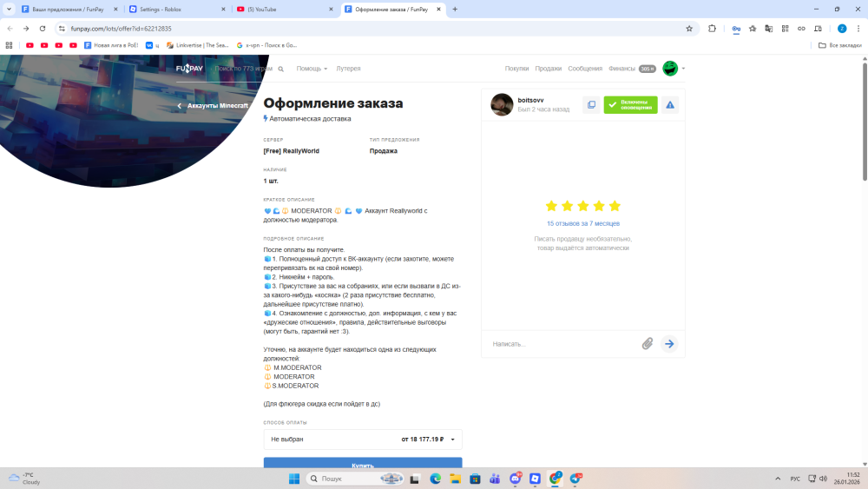
Task: Reload the FunPay page
Action: [42, 29]
